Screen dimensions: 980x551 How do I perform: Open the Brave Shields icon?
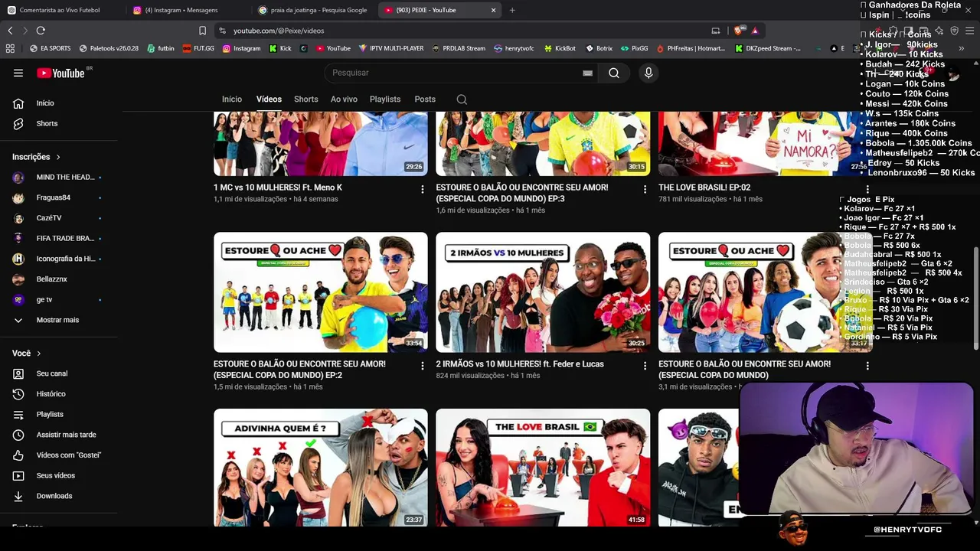point(738,31)
